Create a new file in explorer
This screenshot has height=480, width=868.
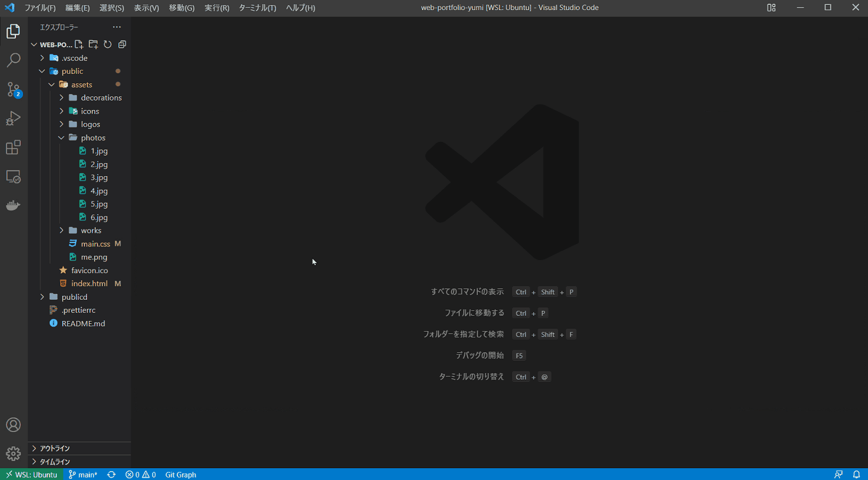79,44
